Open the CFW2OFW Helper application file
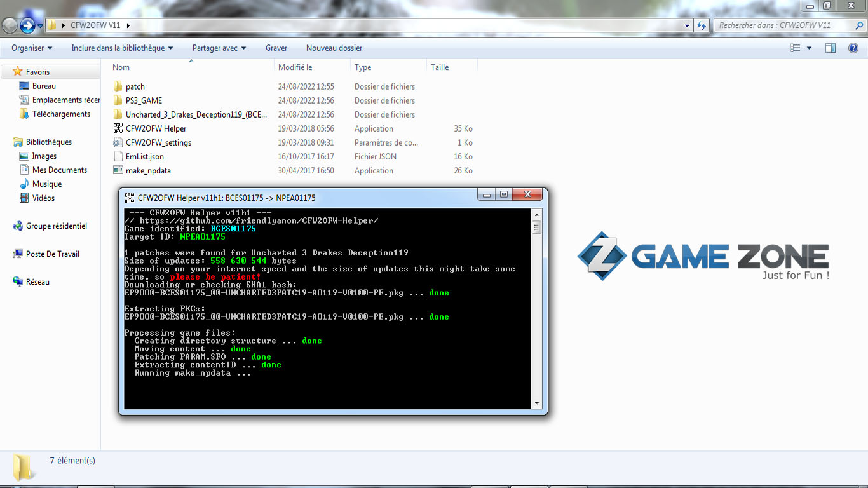868x488 pixels. point(156,128)
